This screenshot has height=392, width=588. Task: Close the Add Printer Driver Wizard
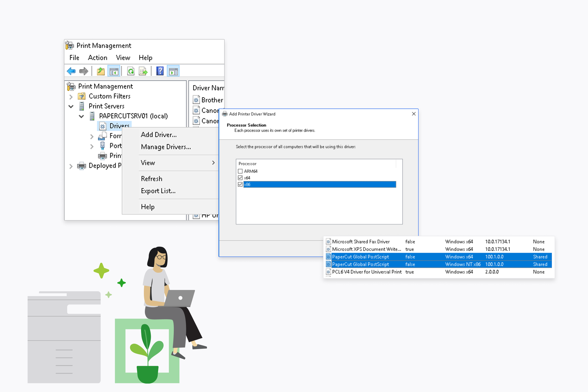click(414, 114)
